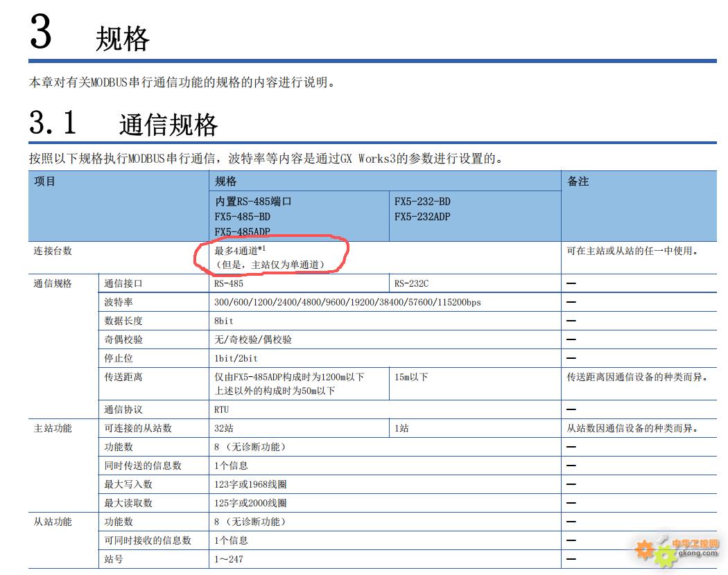Screen dimensions: 728x575
Task: Select the section heading "3.1 通信规格"
Action: click(x=123, y=125)
